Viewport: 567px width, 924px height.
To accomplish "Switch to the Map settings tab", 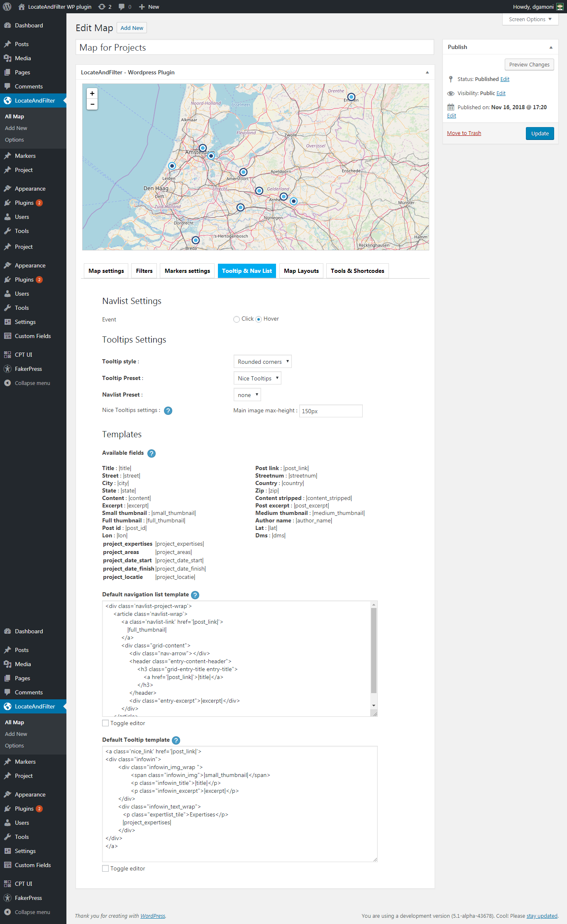I will pos(106,271).
